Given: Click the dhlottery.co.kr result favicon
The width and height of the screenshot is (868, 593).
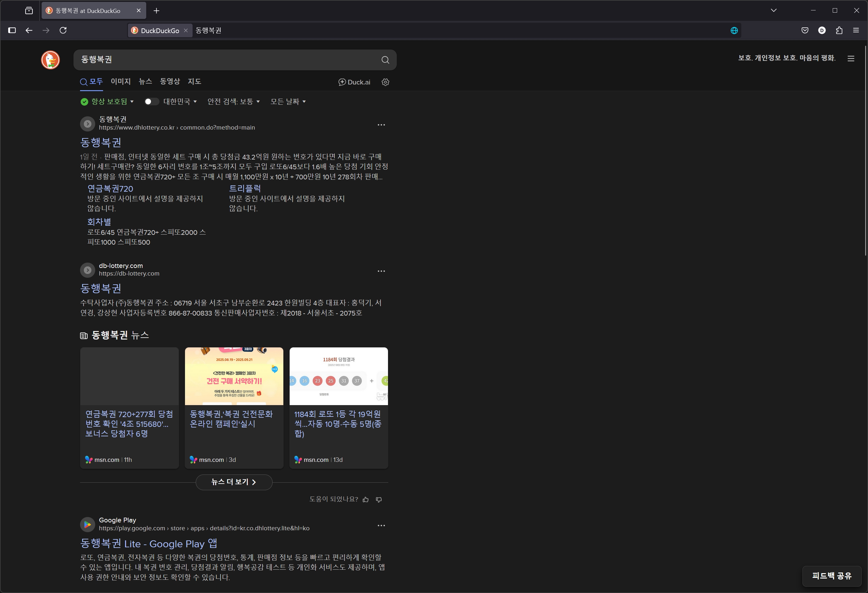Looking at the screenshot, I should [87, 124].
